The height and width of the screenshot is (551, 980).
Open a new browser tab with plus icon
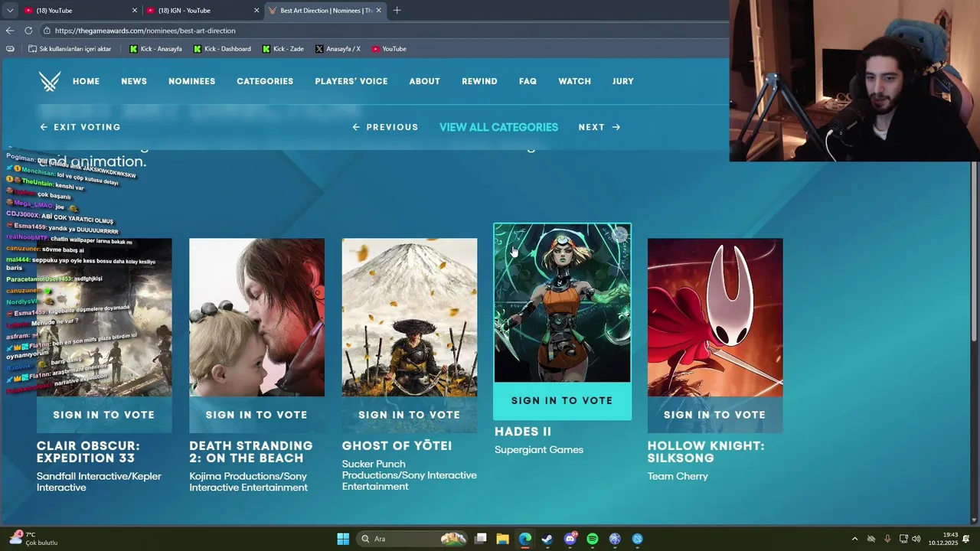(397, 11)
